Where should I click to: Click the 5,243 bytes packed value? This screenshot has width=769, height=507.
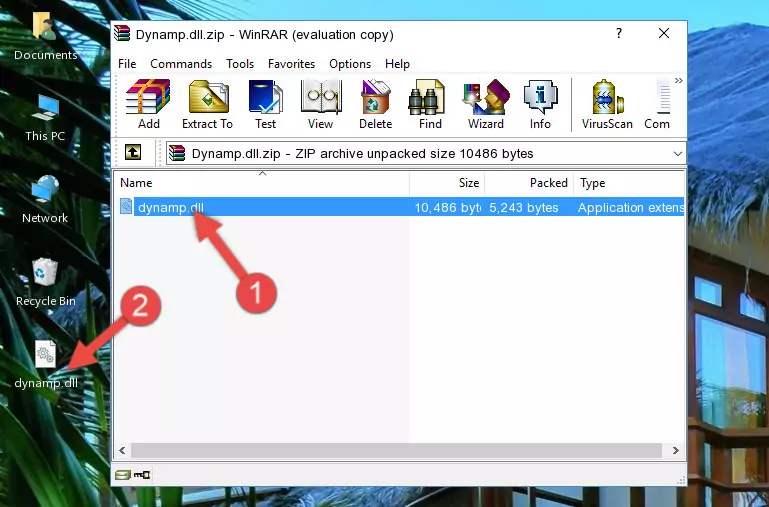(x=524, y=208)
